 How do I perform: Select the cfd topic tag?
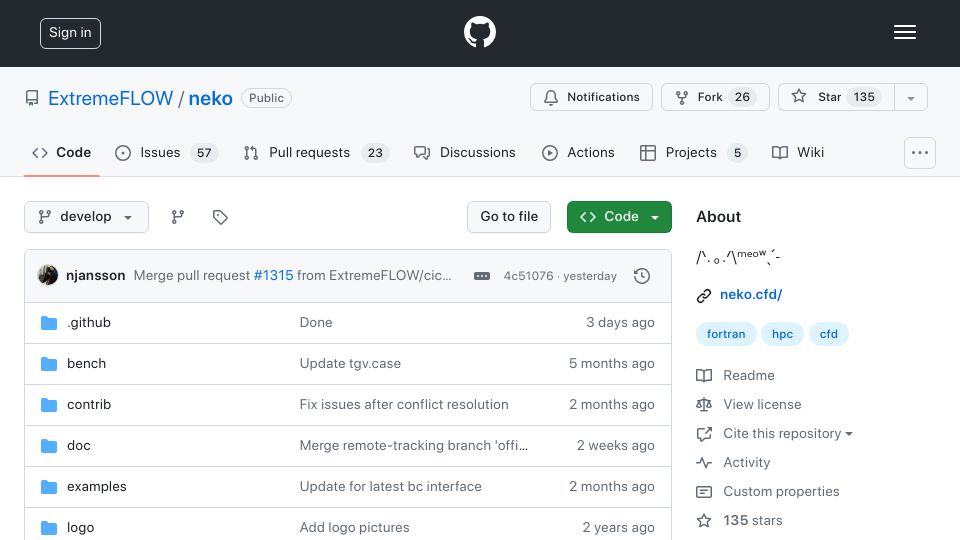828,334
